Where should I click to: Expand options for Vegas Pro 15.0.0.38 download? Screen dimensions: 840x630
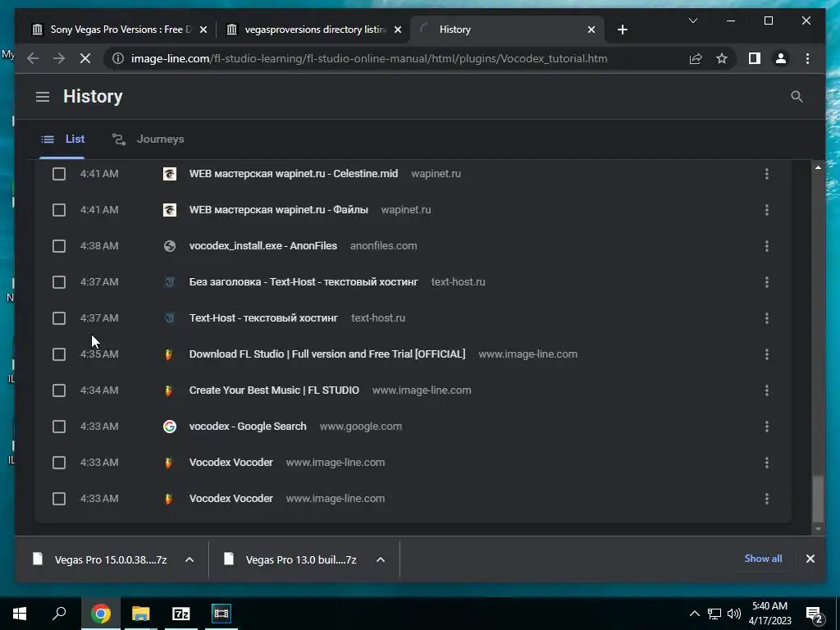point(189,559)
